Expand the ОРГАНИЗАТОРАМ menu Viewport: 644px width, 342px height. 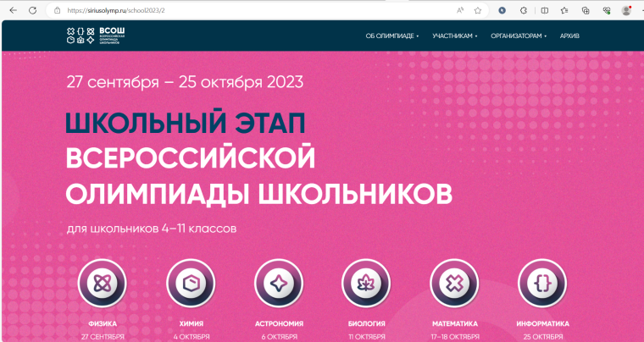click(519, 36)
